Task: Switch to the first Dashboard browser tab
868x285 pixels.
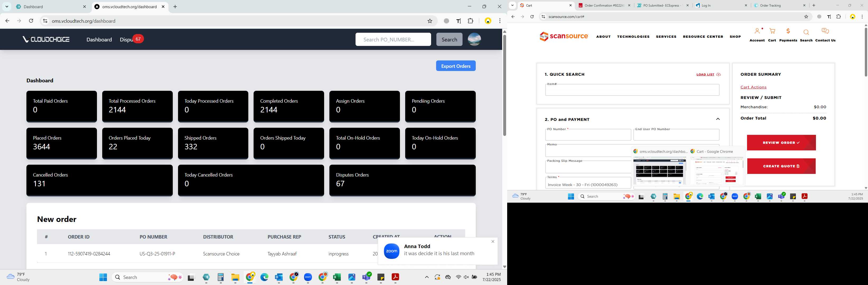Action: tap(51, 7)
